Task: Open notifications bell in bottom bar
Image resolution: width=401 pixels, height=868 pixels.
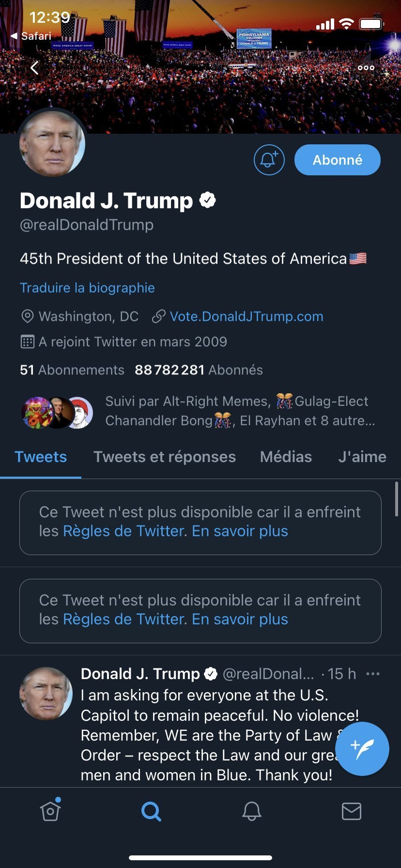Action: point(252,811)
